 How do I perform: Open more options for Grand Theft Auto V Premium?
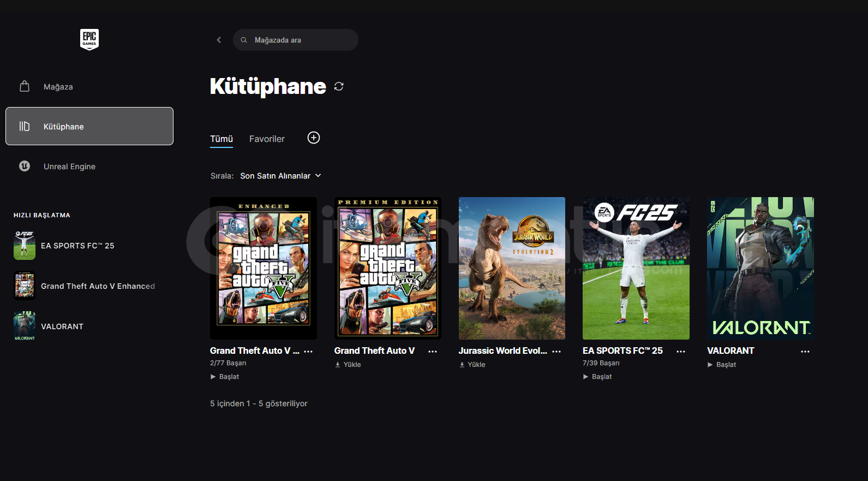[432, 352]
